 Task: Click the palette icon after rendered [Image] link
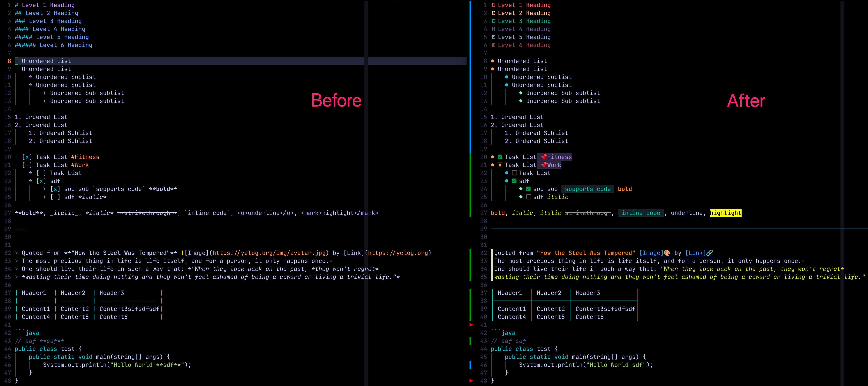coord(667,253)
